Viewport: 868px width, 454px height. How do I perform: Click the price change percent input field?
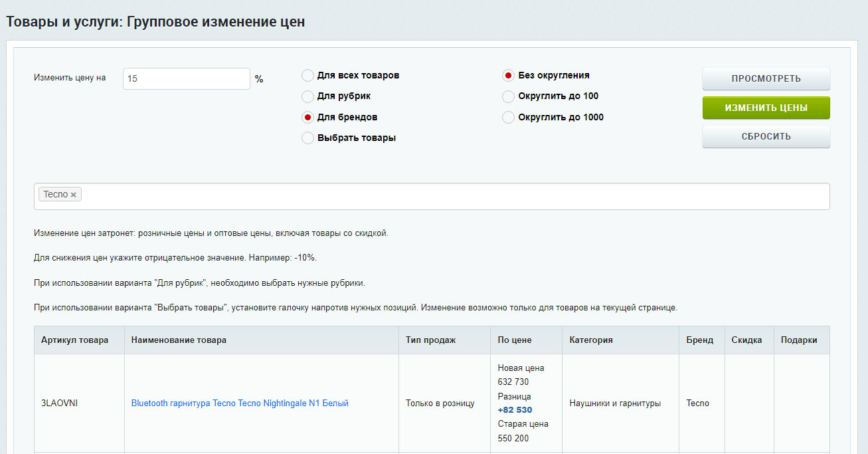pos(186,78)
